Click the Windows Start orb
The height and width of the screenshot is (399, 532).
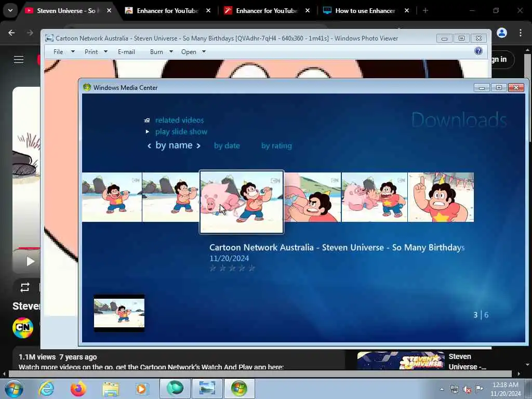click(14, 389)
